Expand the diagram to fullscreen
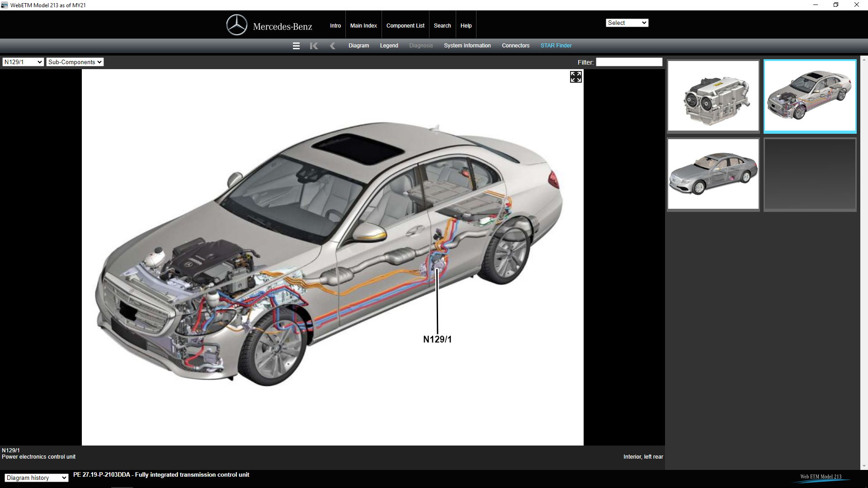This screenshot has height=488, width=868. pos(576,77)
